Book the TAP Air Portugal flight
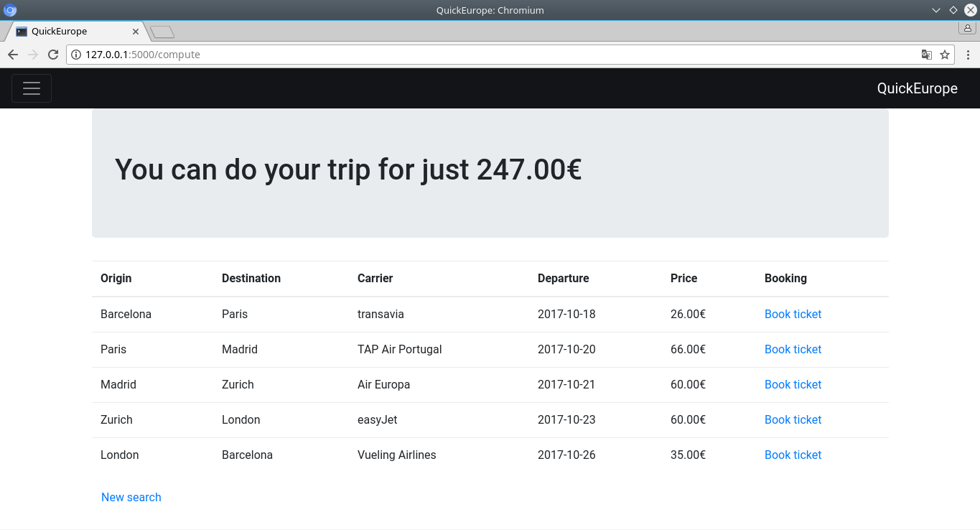This screenshot has width=980, height=530. (793, 349)
